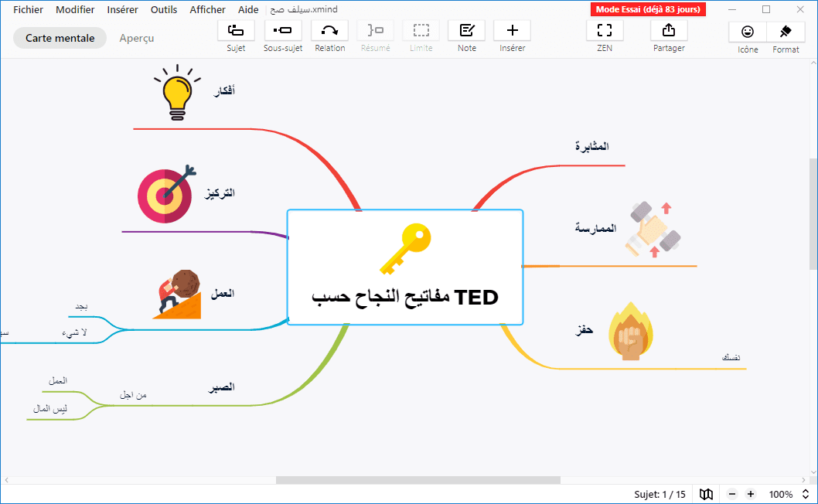Open the Modifier menu
The image size is (818, 504).
75,9
